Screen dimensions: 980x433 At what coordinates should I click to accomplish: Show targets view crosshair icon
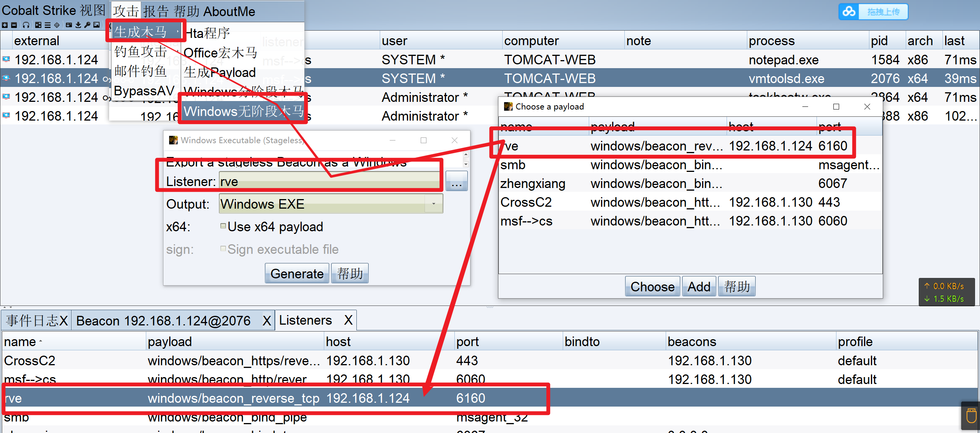[x=57, y=25]
